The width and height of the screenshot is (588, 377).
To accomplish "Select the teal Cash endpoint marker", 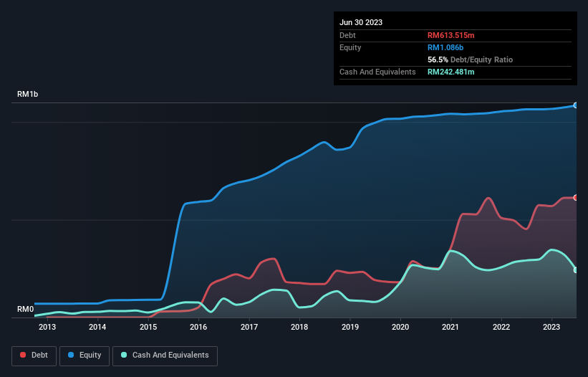I will 576,270.
